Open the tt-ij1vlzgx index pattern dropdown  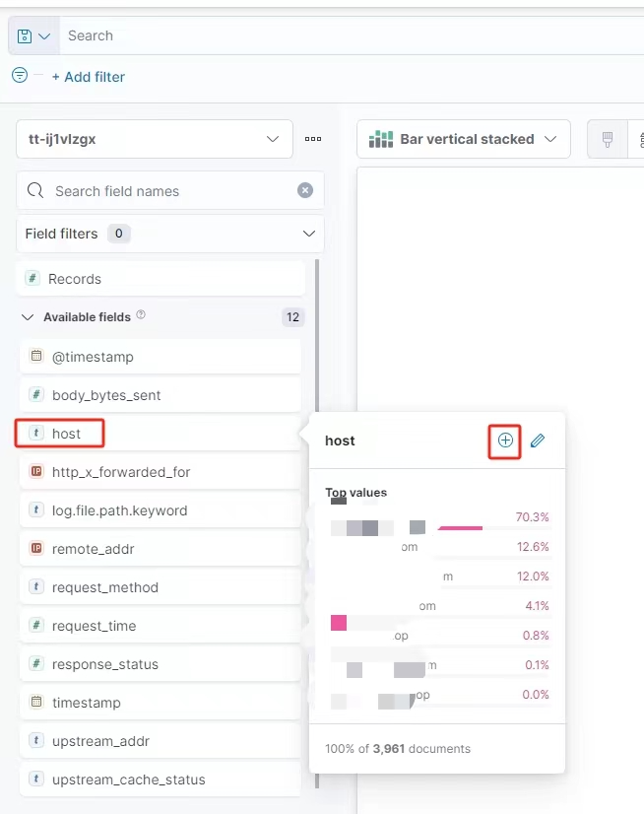click(x=155, y=139)
